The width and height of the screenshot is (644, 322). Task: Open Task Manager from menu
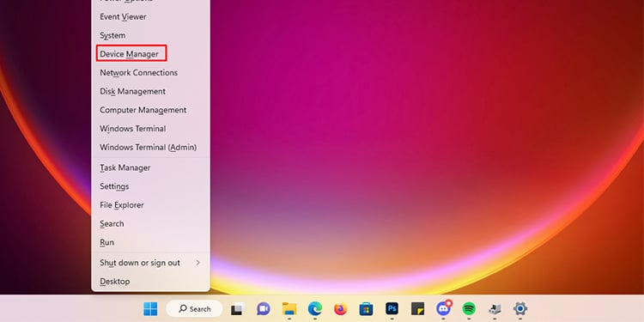[151, 167]
